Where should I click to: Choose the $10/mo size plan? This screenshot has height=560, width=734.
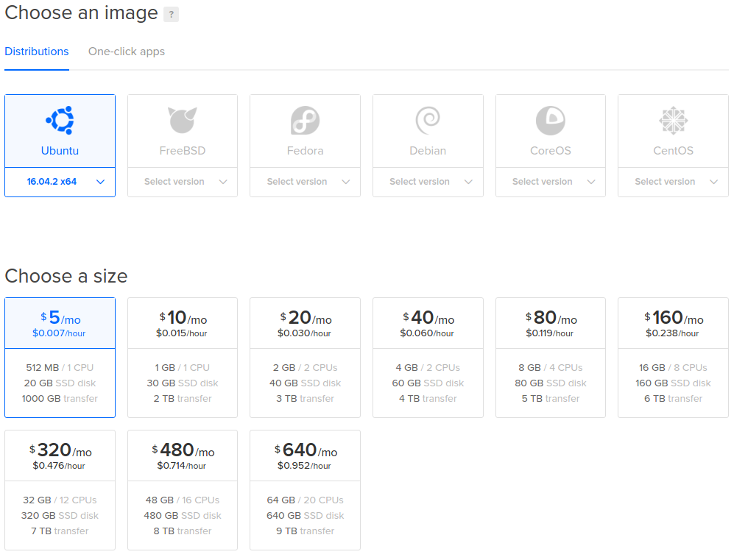tap(183, 357)
